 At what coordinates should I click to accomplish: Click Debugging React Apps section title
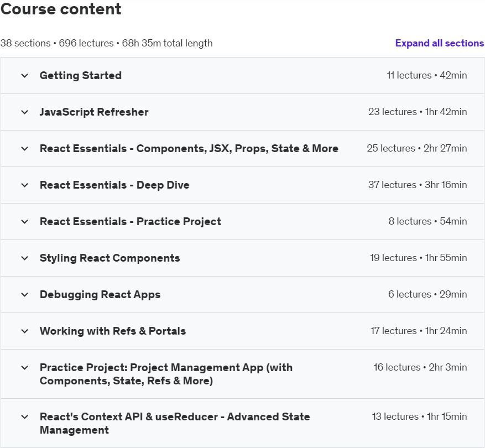100,295
